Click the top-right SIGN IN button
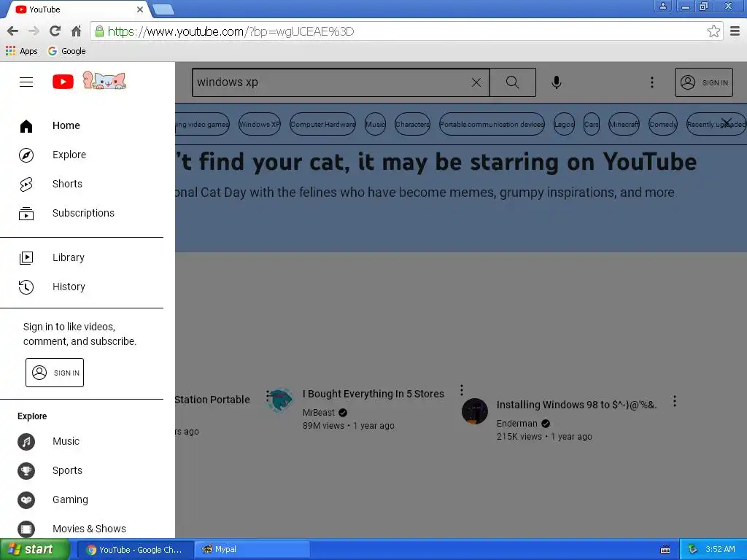 (x=704, y=82)
